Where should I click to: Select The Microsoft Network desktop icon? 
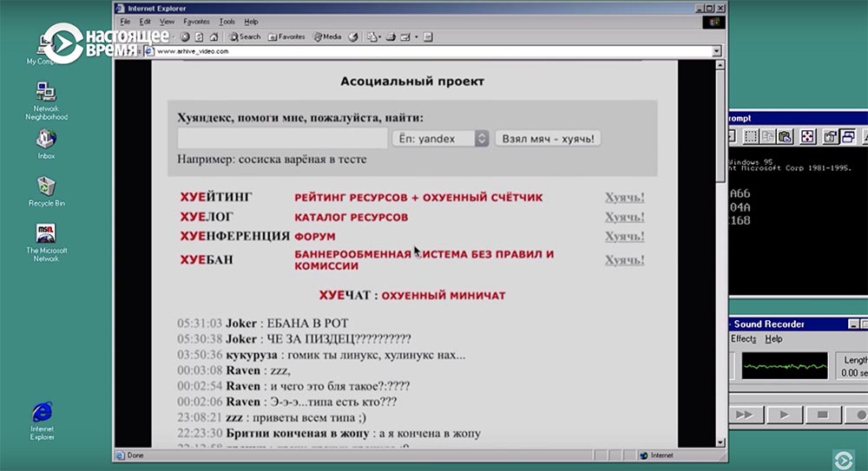46,242
